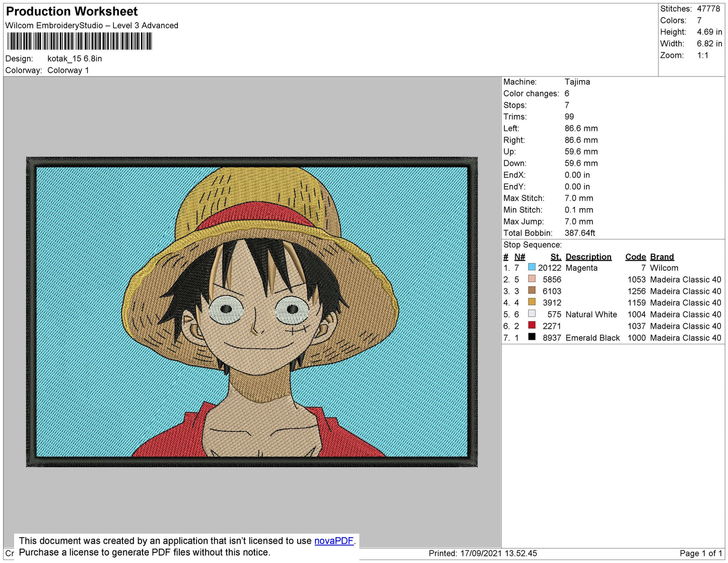Image resolution: width=728 pixels, height=563 pixels.
Task: Click the 'St.' column header
Action: (556, 257)
